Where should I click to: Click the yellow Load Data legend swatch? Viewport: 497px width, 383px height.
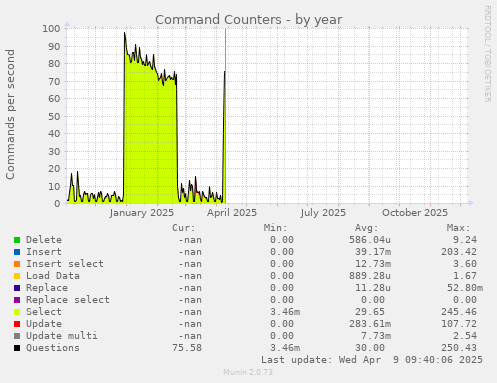17,276
